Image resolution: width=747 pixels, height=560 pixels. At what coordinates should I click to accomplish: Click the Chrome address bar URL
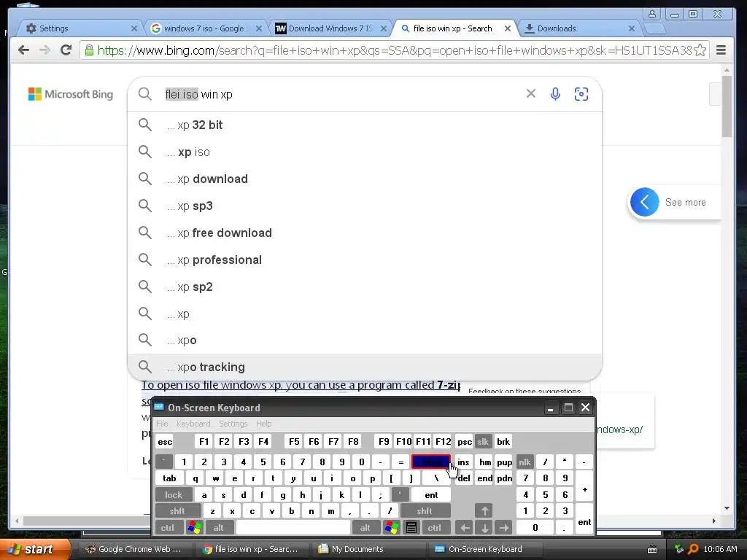pyautogui.click(x=394, y=50)
